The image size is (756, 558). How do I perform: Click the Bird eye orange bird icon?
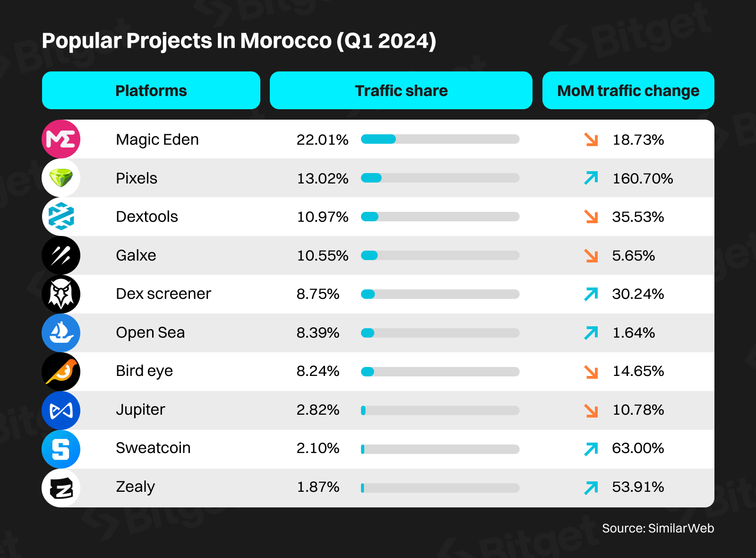(61, 372)
